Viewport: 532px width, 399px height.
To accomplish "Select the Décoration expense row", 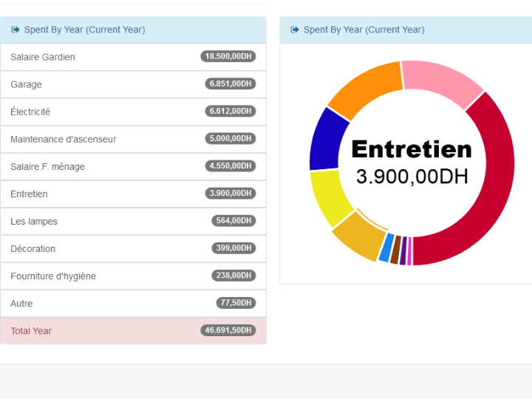I will click(133, 248).
